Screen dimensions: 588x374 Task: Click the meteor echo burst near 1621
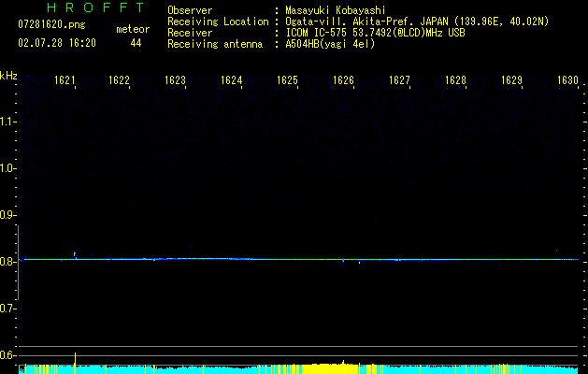[x=75, y=254]
